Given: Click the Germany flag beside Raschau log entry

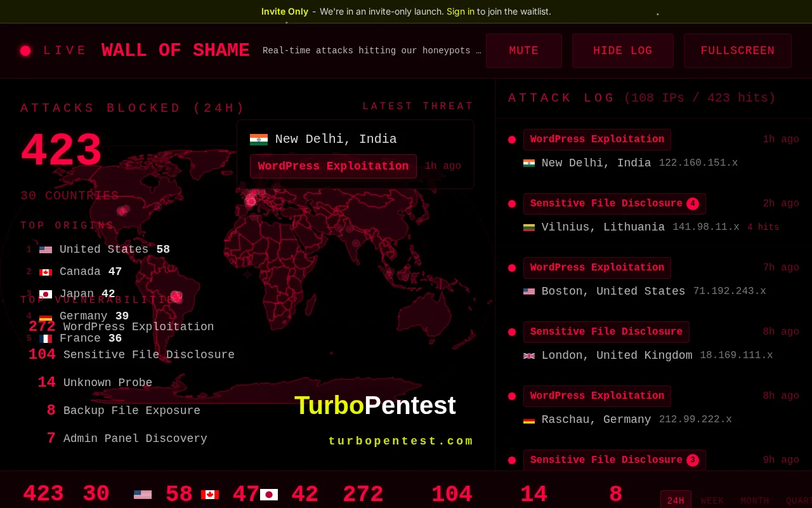Looking at the screenshot, I should (x=529, y=420).
